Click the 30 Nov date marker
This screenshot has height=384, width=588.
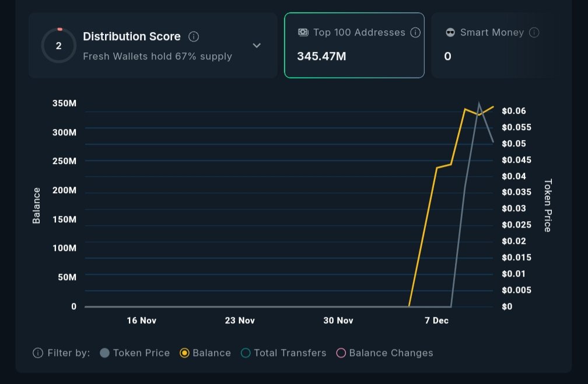coord(338,320)
